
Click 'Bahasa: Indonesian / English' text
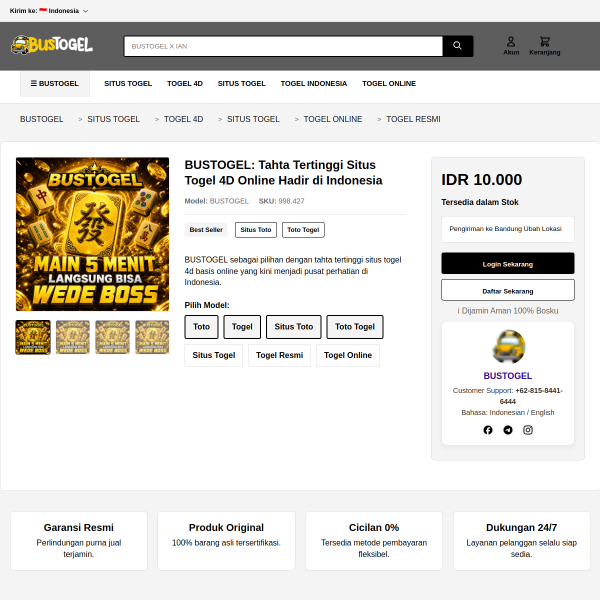tap(508, 412)
